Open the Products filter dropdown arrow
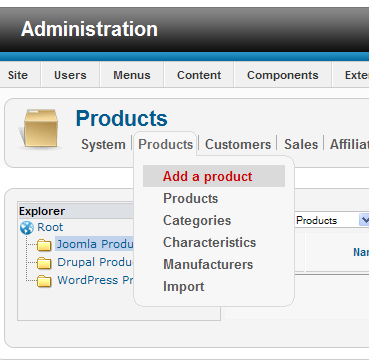The image size is (369, 364). click(364, 220)
